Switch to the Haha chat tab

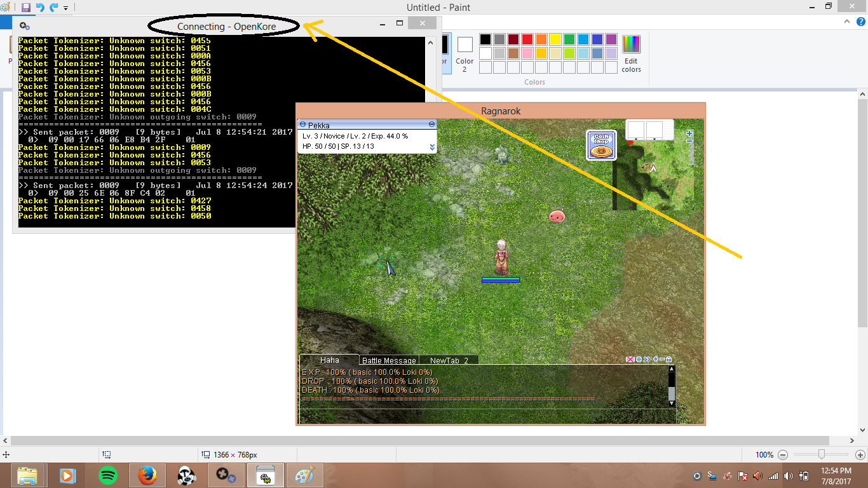pos(330,360)
